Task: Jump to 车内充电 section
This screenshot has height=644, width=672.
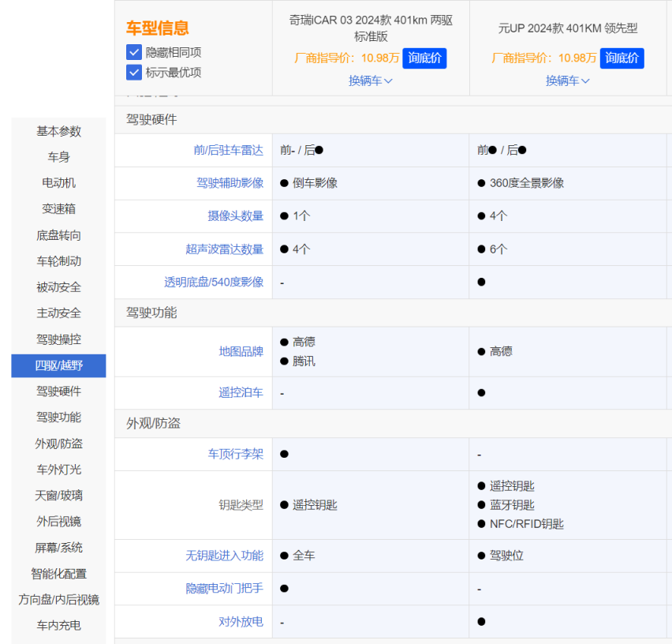Action: (58, 626)
